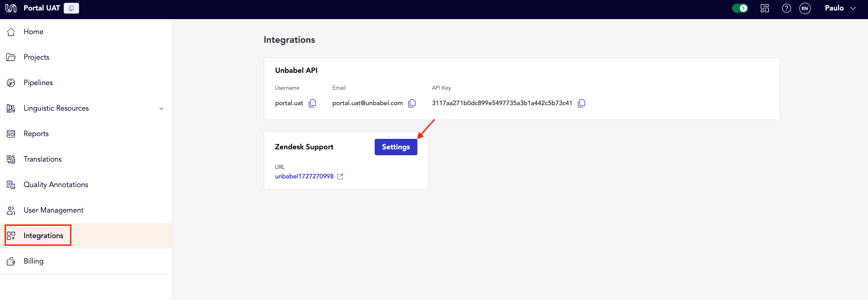The height and width of the screenshot is (300, 868).
Task: Click the Reports icon
Action: tap(11, 134)
